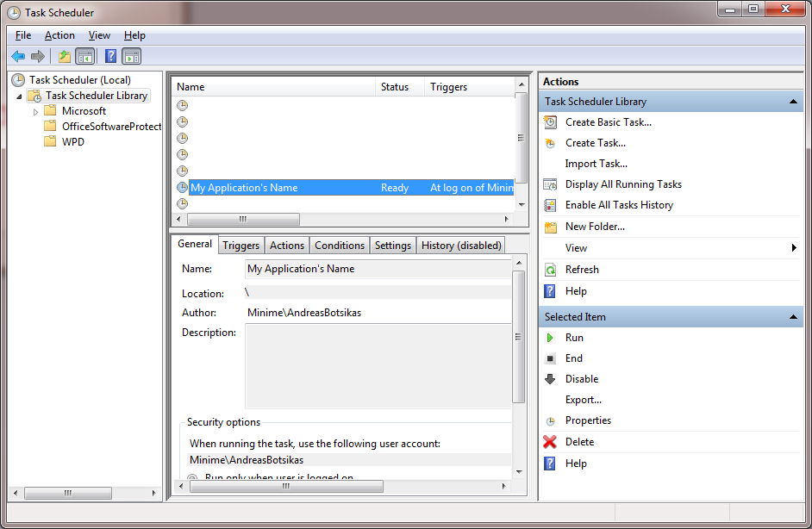Viewport: 812px width, 529px height.
Task: Click the green Run arrow icon
Action: pyautogui.click(x=550, y=338)
